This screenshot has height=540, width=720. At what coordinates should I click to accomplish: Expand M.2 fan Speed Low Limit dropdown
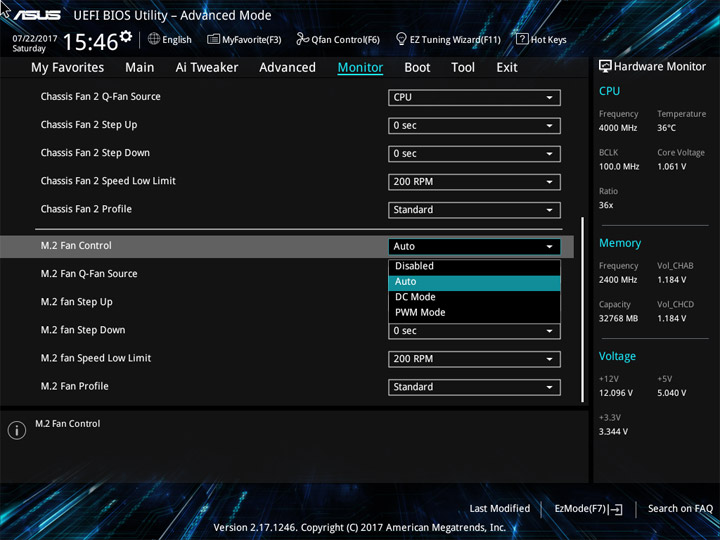[474, 359]
